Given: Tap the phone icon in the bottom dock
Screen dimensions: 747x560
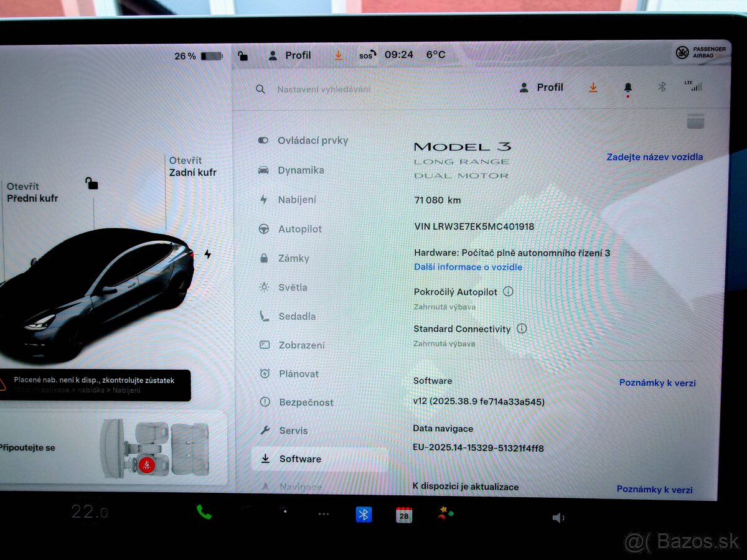Looking at the screenshot, I should pos(204,514).
